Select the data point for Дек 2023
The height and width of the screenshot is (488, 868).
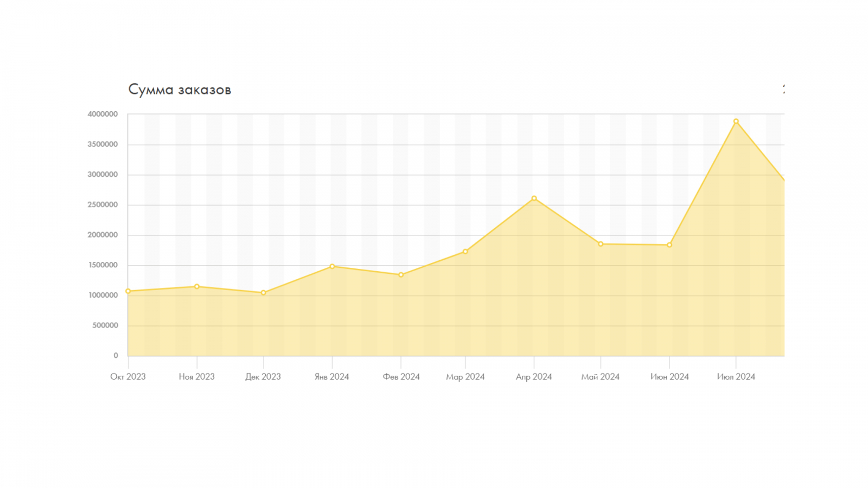pos(264,293)
